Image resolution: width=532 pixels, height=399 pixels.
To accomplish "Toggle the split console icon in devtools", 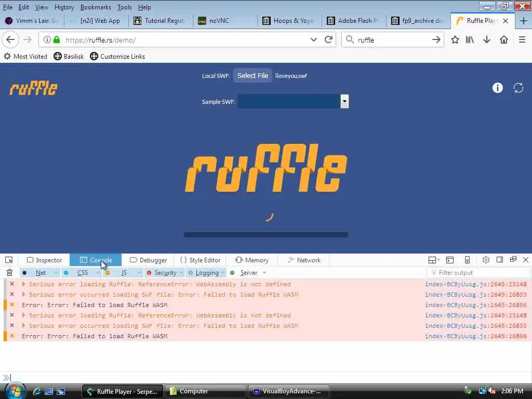I will tap(450, 260).
